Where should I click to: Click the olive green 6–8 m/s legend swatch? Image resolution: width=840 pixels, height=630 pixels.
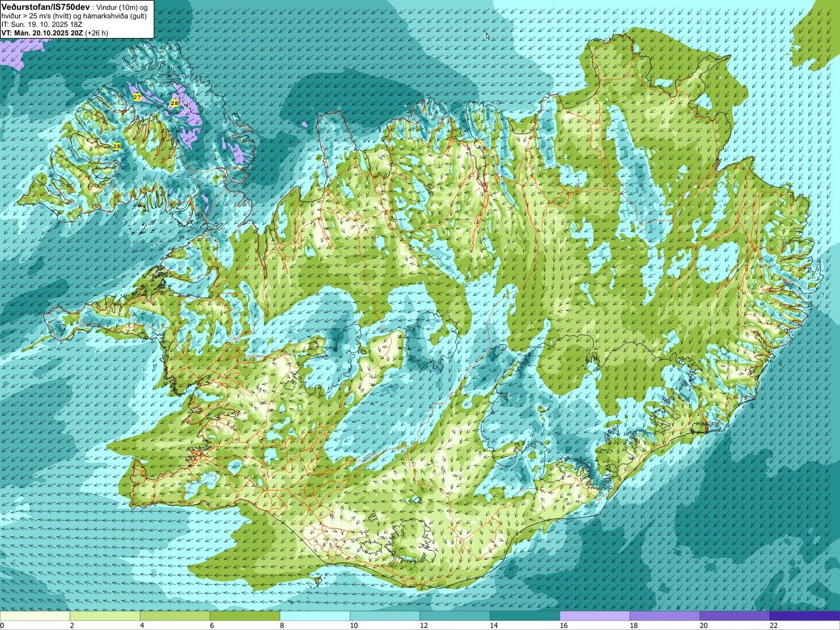(x=245, y=616)
